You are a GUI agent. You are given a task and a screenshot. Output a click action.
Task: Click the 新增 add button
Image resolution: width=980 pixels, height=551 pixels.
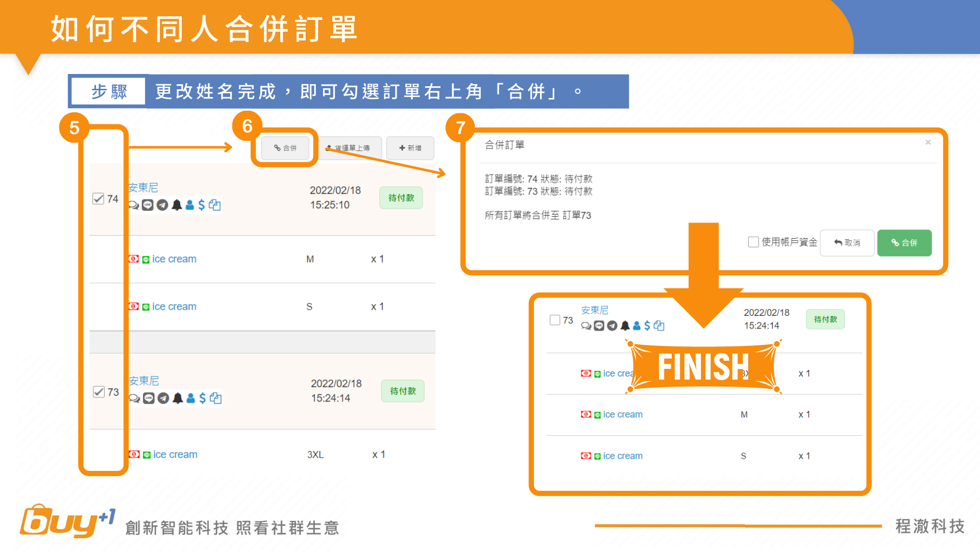coord(410,148)
